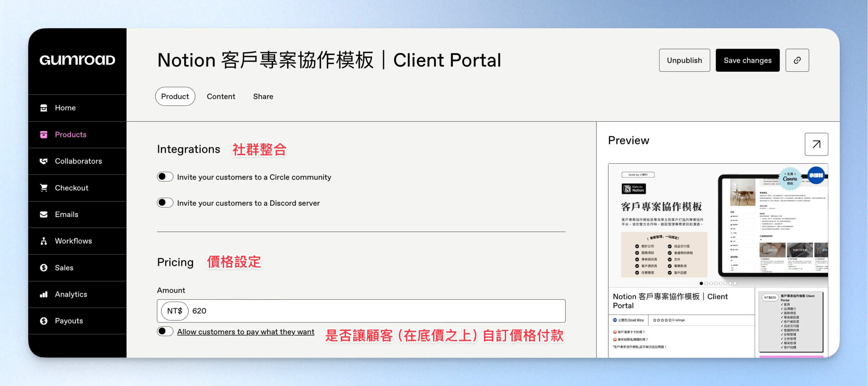Click the Unpublish button
The height and width of the screenshot is (386, 868).
[x=684, y=60]
